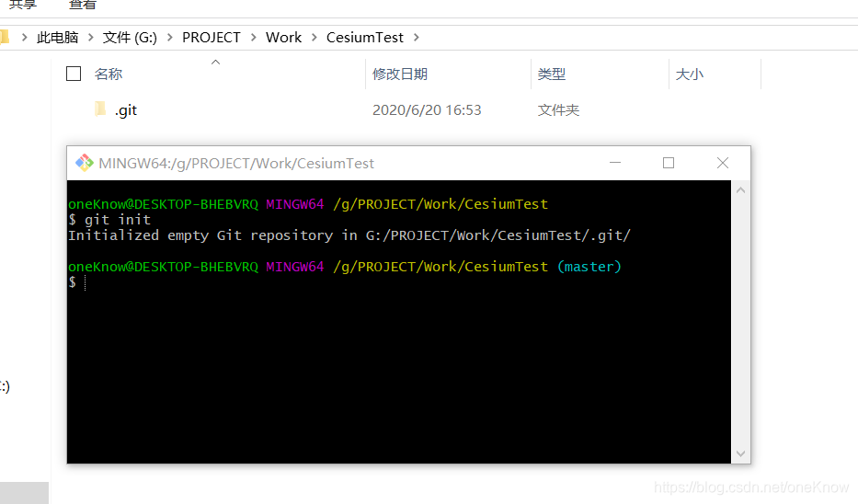
Task: Minimize the MINGW64 terminal window
Action: tap(615, 163)
